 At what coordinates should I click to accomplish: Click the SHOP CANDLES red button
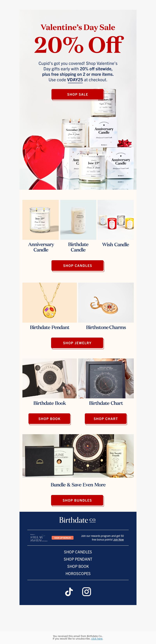tap(78, 266)
